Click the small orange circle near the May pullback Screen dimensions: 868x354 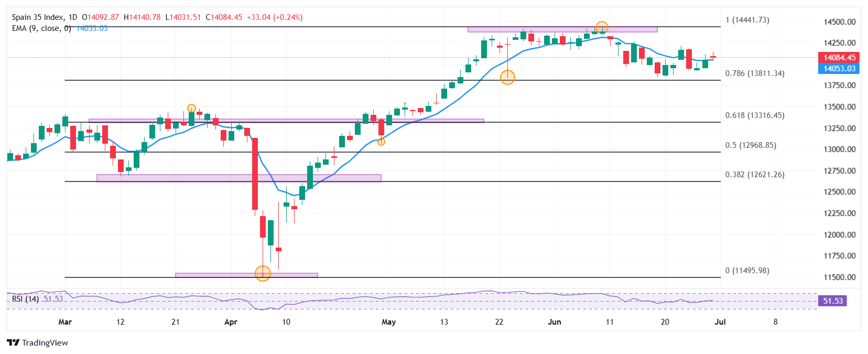point(381,142)
